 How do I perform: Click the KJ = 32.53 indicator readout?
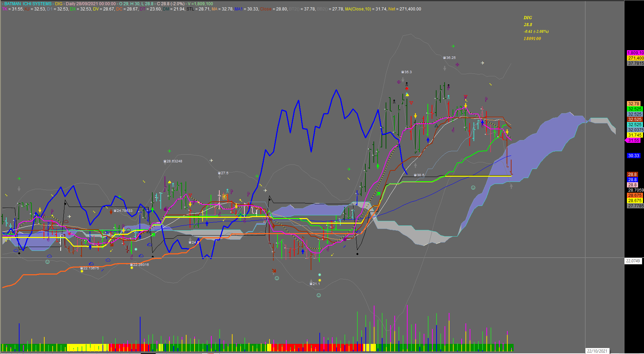click(x=35, y=9)
